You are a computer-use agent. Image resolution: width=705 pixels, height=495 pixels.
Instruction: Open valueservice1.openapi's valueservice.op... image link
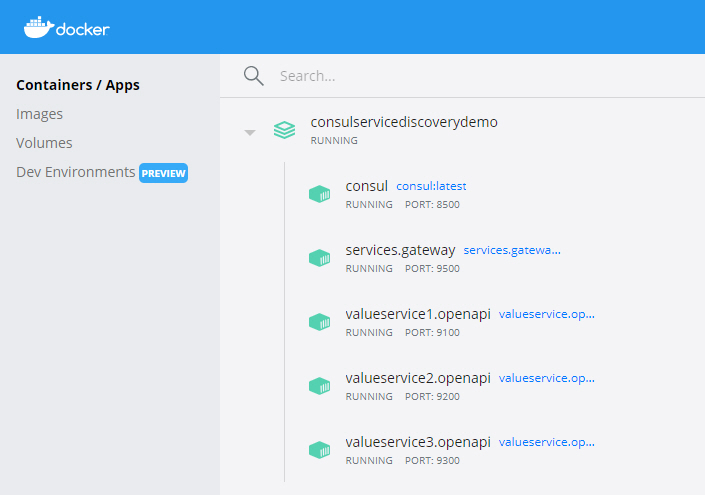click(547, 314)
